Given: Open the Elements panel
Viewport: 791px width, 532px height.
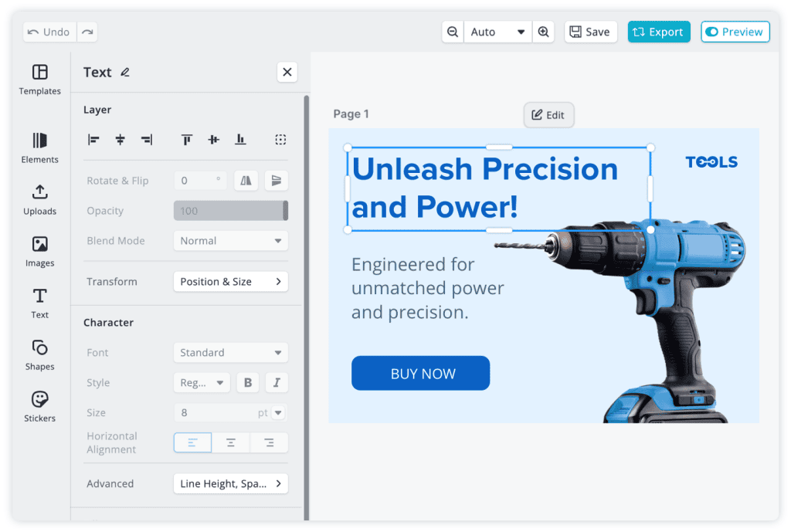Looking at the screenshot, I should click(x=39, y=147).
